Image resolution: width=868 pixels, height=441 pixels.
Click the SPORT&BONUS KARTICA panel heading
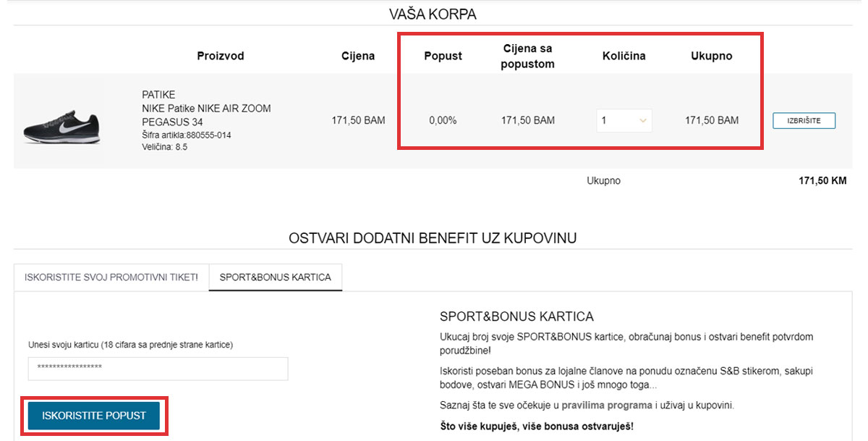tap(516, 317)
